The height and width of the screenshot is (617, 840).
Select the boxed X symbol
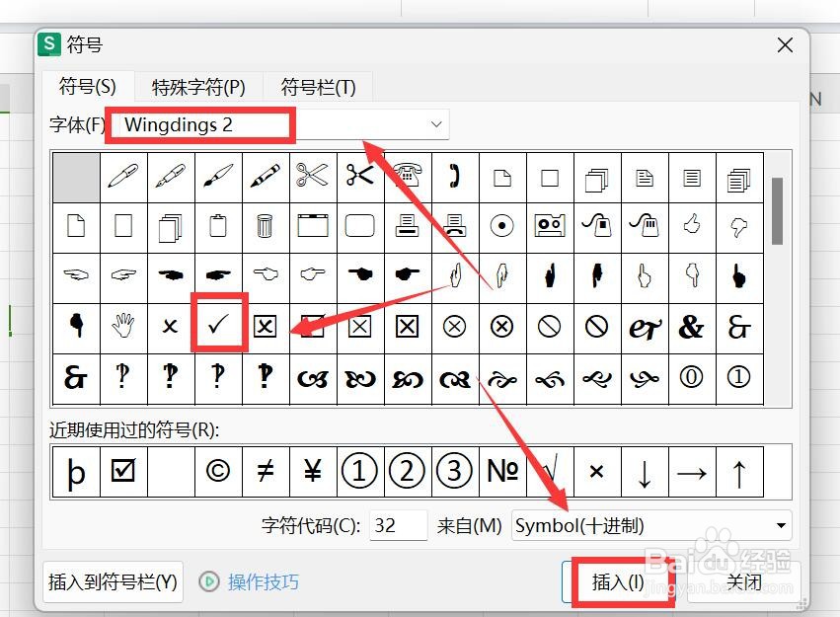[266, 325]
